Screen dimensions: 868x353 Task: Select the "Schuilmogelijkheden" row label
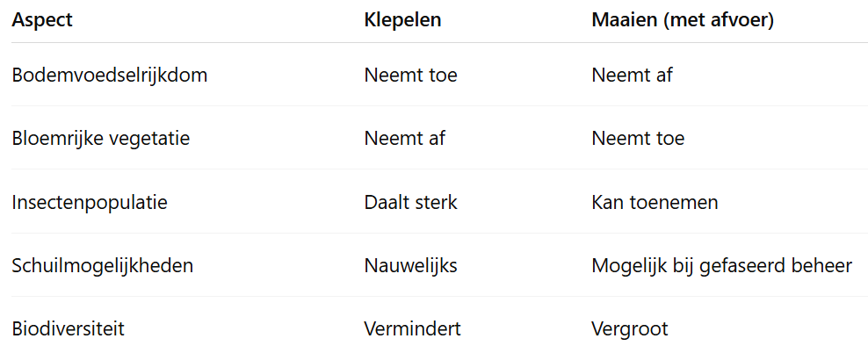[103, 265]
